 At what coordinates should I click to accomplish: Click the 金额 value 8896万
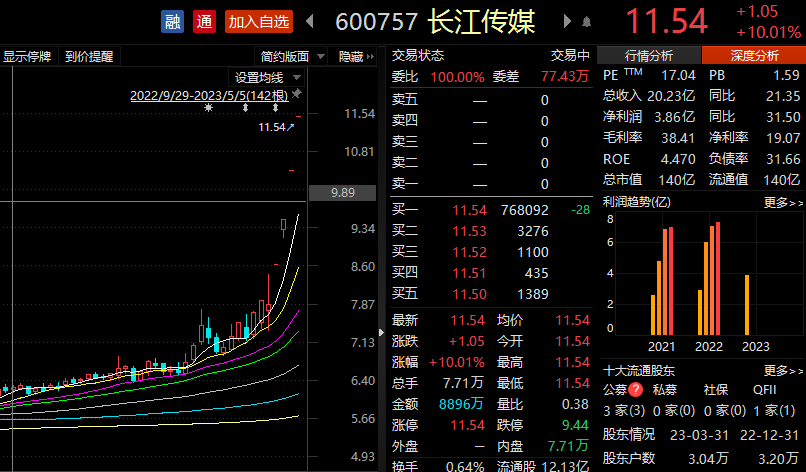coord(461,404)
